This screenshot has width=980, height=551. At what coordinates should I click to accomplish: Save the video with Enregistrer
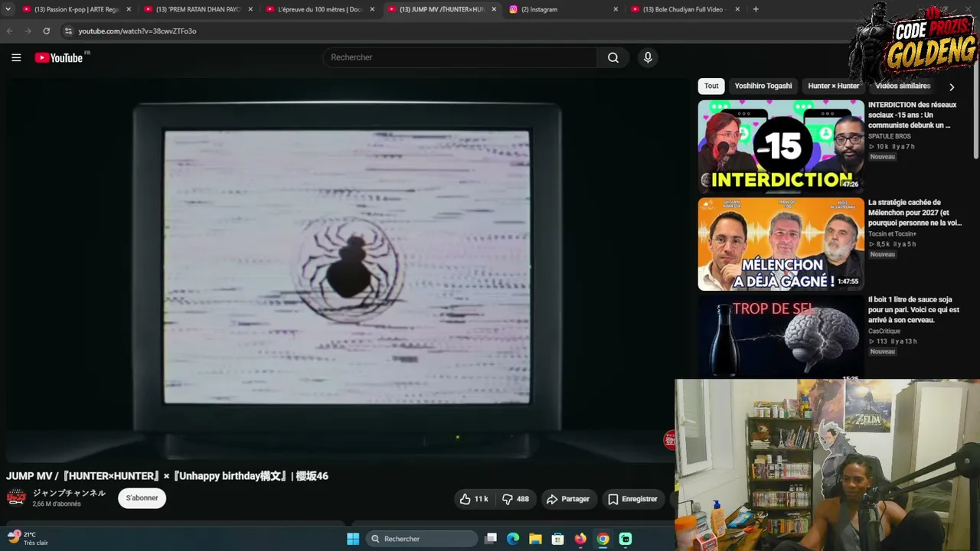[632, 499]
